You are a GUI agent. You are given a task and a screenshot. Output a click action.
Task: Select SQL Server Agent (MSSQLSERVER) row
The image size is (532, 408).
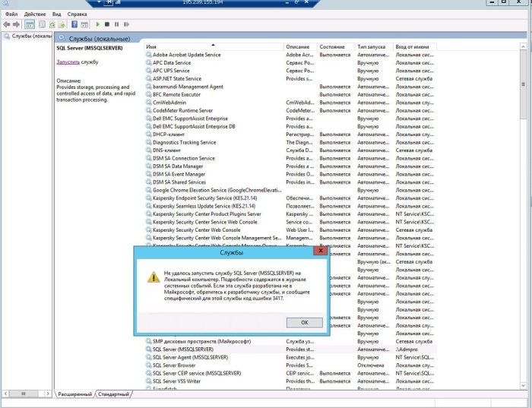tap(290, 357)
